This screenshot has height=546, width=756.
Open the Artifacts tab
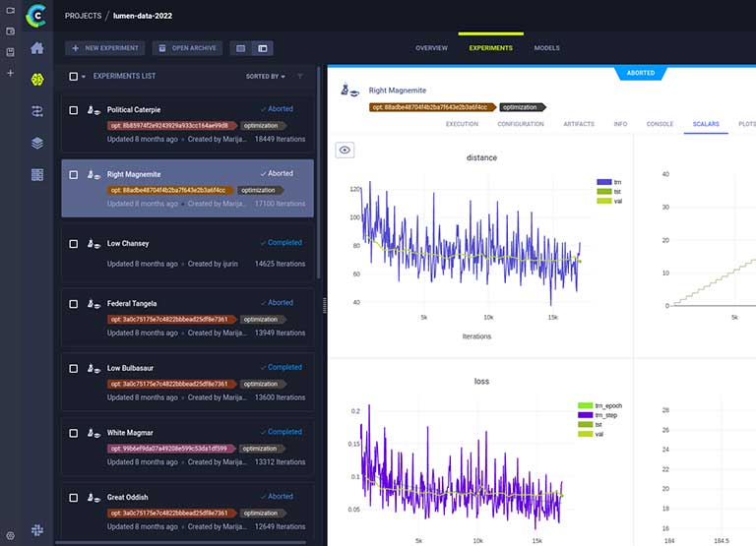click(x=579, y=124)
